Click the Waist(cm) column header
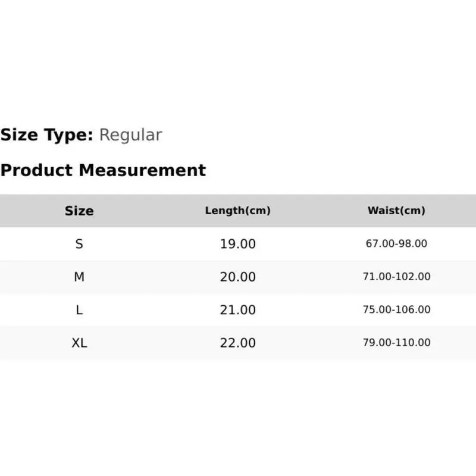 396,211
